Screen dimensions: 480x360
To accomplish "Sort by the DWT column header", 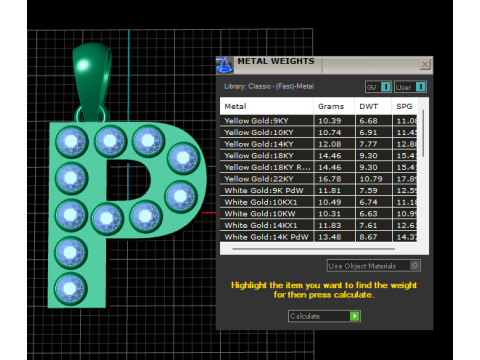I will pos(373,106).
